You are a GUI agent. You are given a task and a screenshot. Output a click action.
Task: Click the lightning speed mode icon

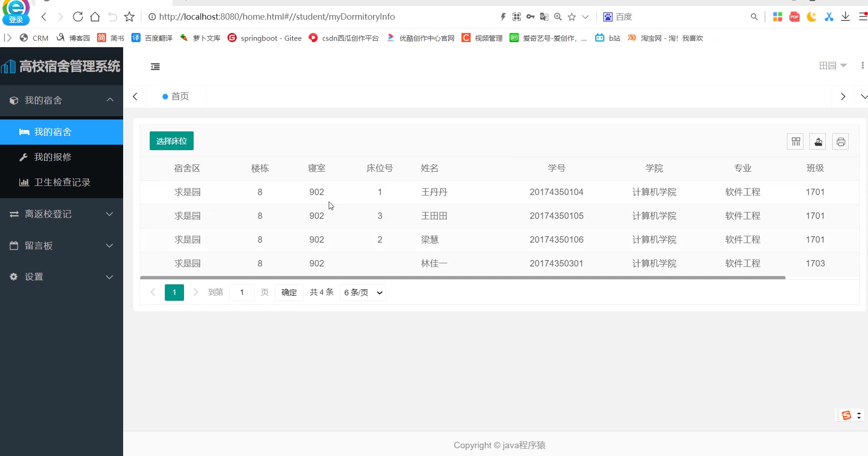(x=503, y=17)
